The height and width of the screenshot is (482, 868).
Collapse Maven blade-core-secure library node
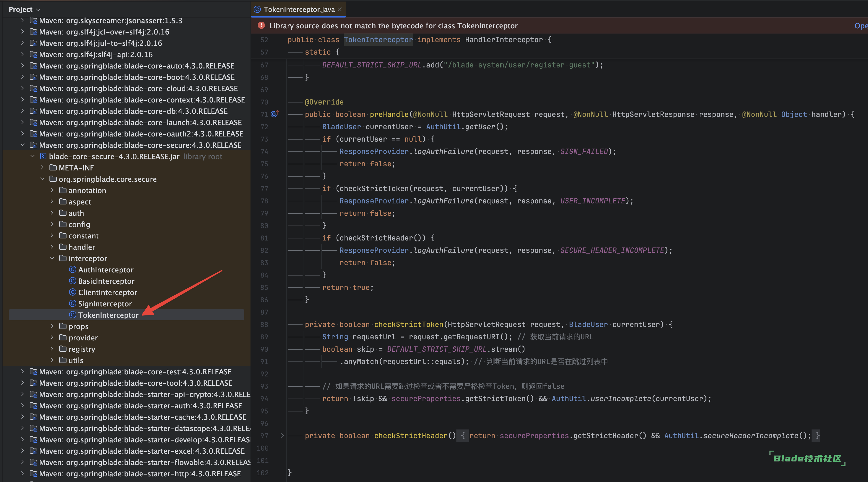point(23,145)
